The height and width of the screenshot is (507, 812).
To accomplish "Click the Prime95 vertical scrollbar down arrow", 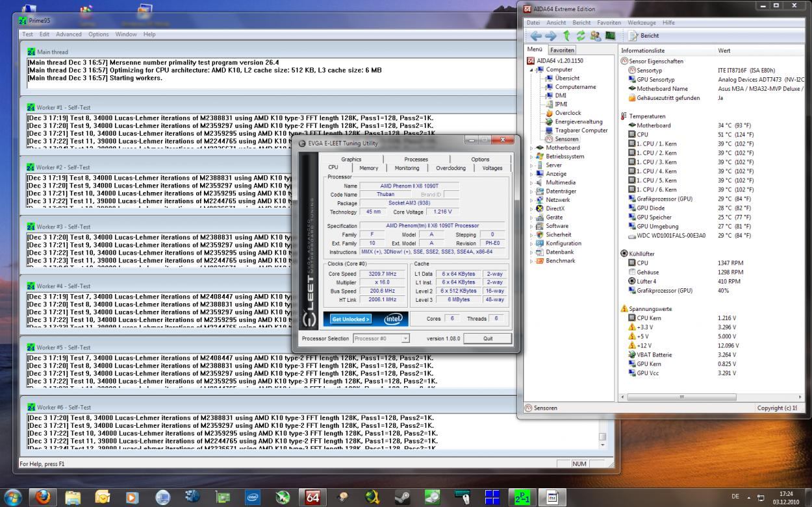I will (602, 445).
